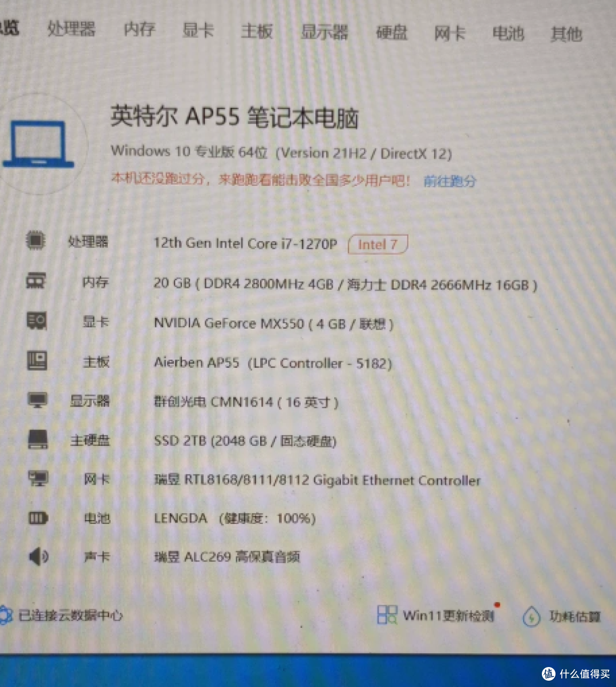This screenshot has height=687, width=616.
Task: Switch to the 内存 tab
Action: [x=140, y=29]
